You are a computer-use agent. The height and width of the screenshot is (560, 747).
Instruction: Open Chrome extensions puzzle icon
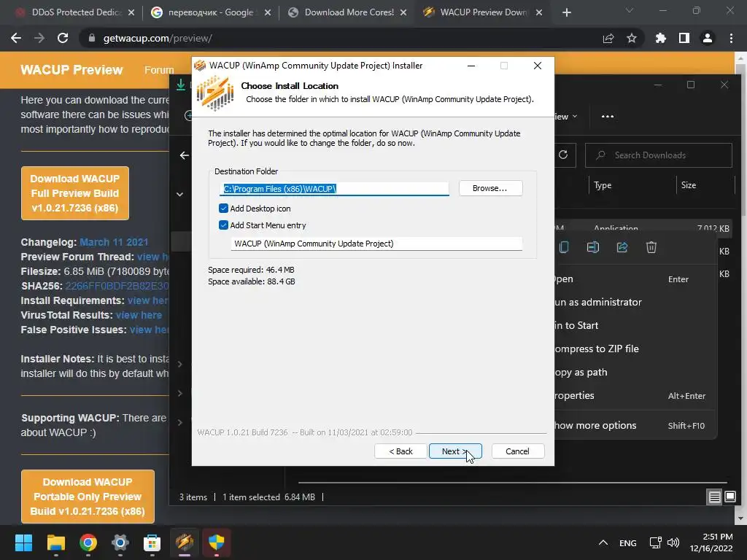coord(661,38)
